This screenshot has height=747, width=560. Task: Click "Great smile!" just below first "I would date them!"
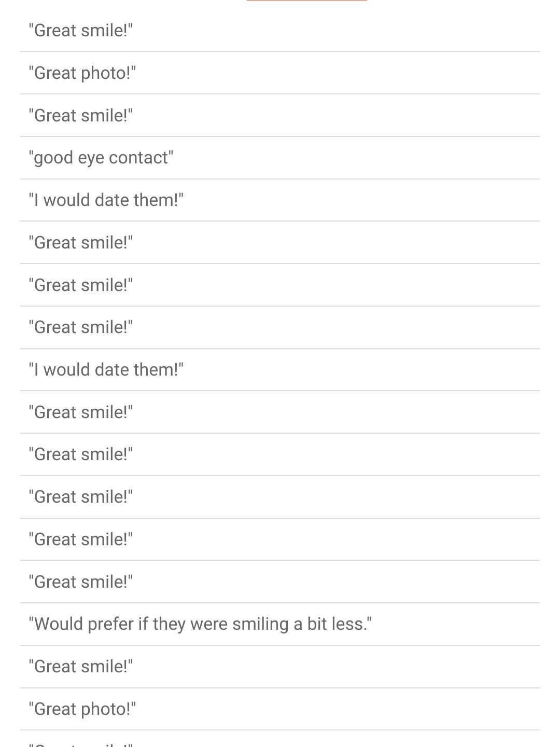pos(81,243)
